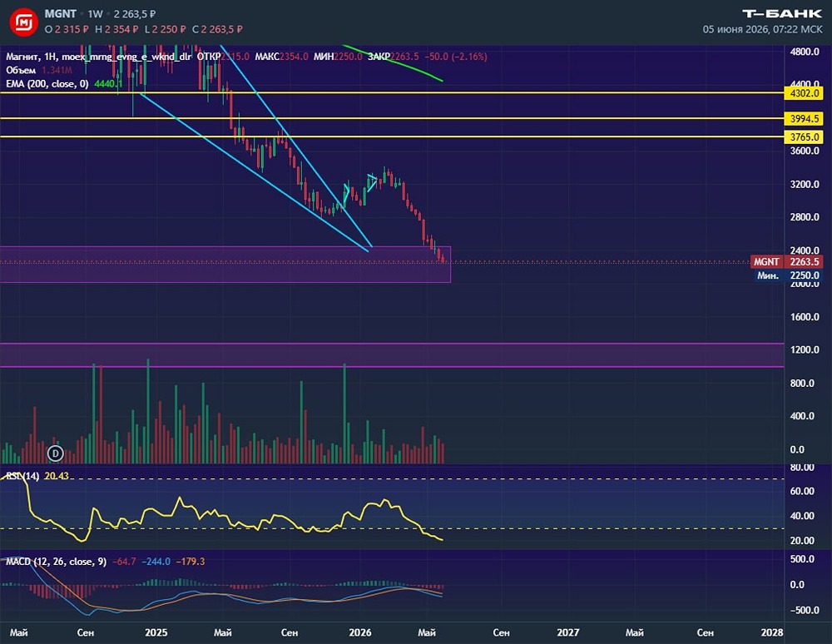Image resolution: width=832 pixels, height=644 pixels.
Task: Click the T-Банк logo
Action: pos(782,14)
